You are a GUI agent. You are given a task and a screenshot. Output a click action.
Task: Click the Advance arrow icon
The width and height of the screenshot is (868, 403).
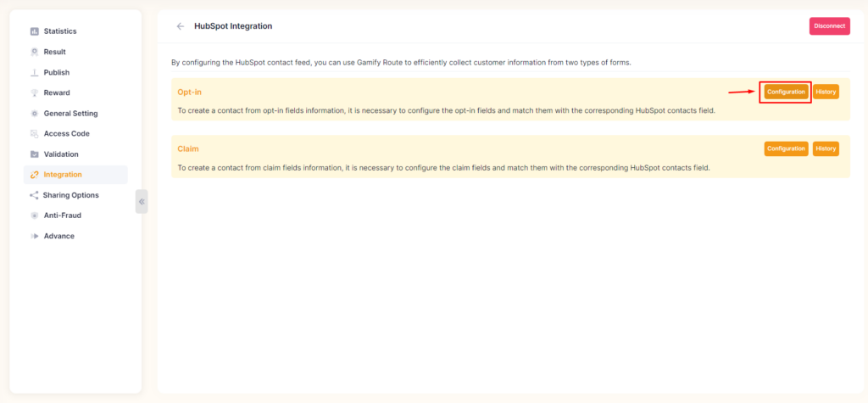point(34,236)
